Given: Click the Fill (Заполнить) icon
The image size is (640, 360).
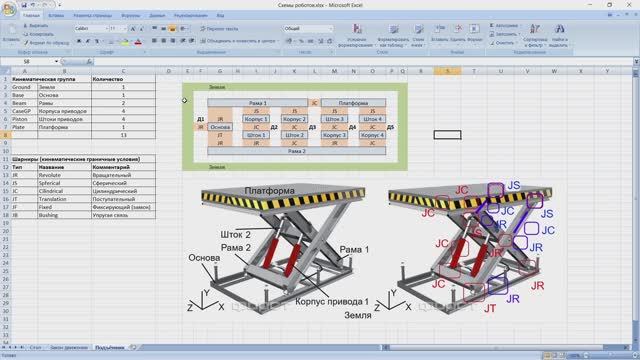Looking at the screenshot, I should [x=492, y=34].
